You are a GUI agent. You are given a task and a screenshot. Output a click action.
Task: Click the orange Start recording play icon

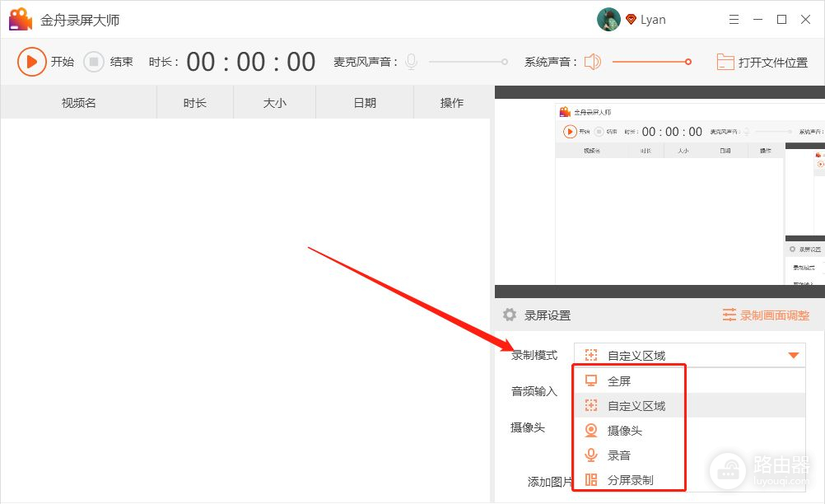[32, 62]
